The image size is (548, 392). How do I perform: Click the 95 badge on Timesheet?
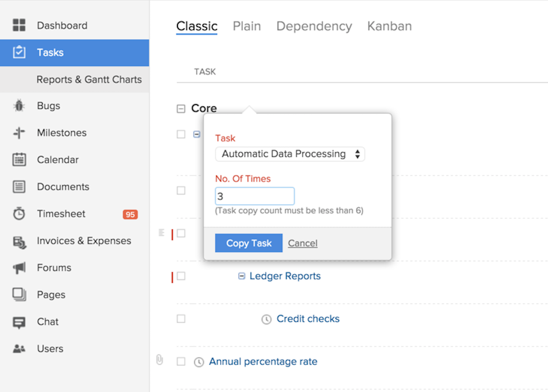click(130, 214)
